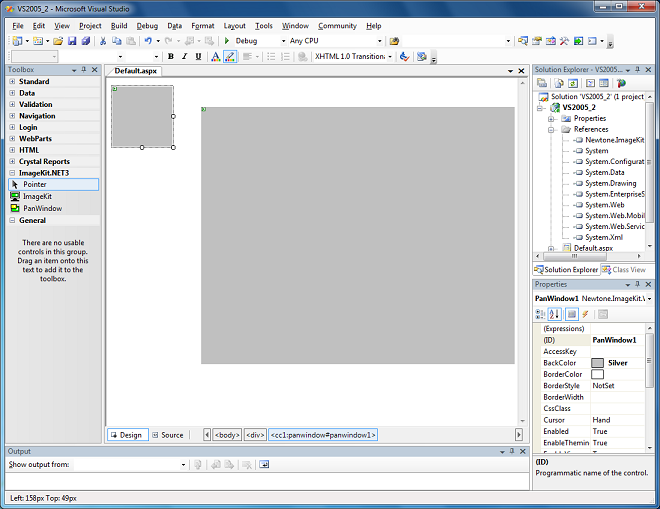Switch to Source view tab

(x=168, y=435)
